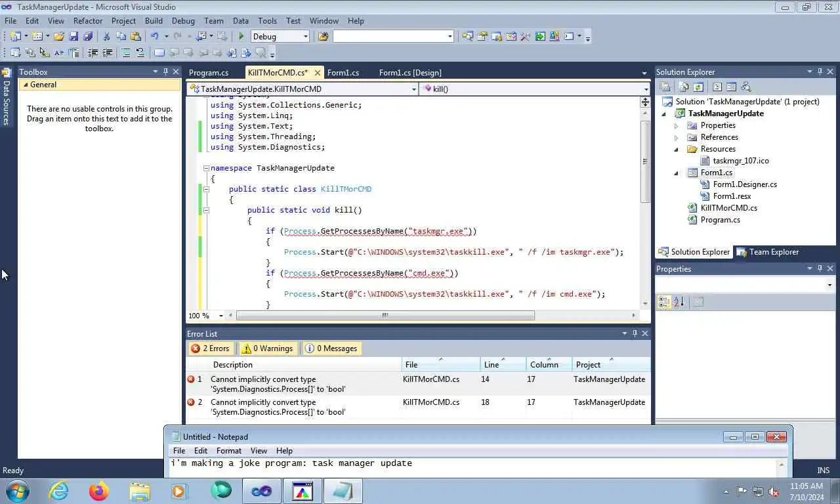Open the Debug configuration dropdown
The image size is (840, 504).
pyautogui.click(x=305, y=37)
